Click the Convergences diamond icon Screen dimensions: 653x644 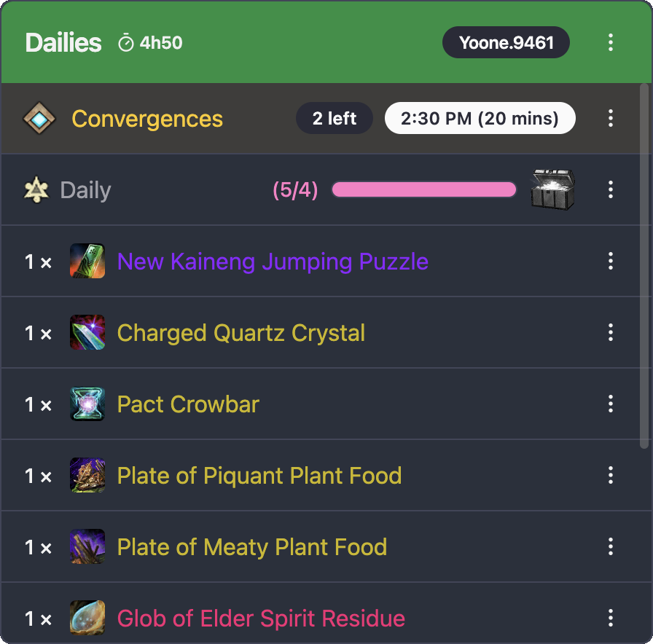[39, 118]
